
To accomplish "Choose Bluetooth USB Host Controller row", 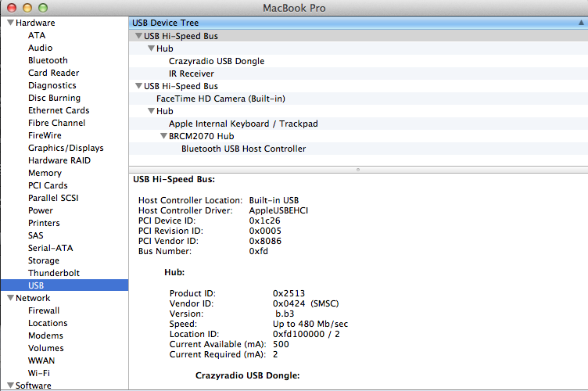I will (x=243, y=149).
